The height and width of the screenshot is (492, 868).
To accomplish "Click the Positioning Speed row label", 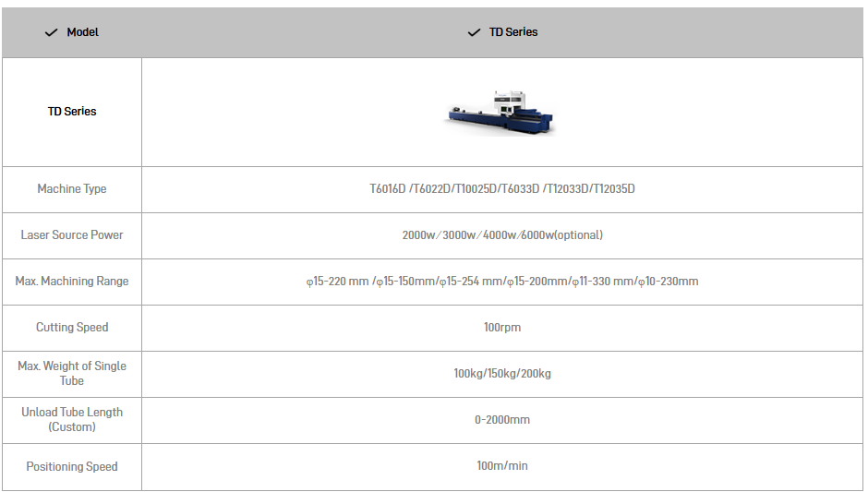I will (72, 467).
